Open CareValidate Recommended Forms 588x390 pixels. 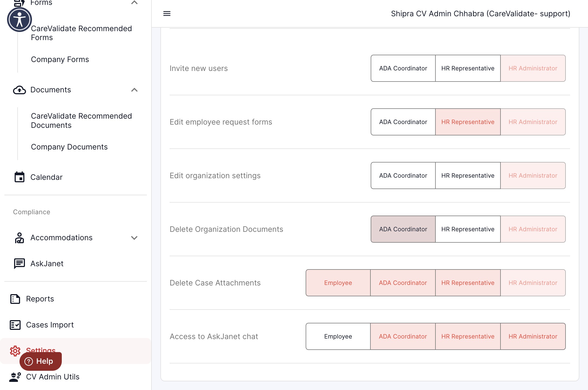(81, 33)
